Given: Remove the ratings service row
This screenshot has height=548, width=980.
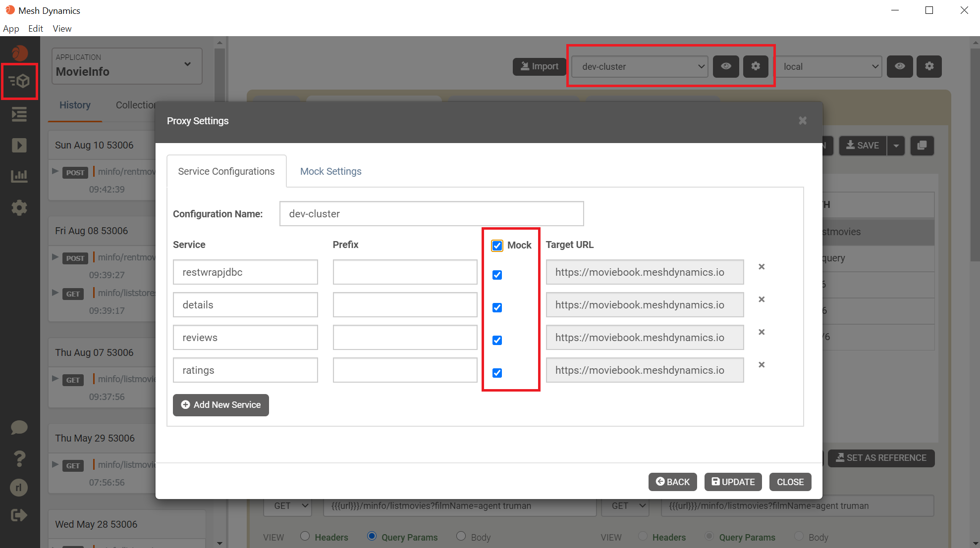Looking at the screenshot, I should click(x=762, y=365).
